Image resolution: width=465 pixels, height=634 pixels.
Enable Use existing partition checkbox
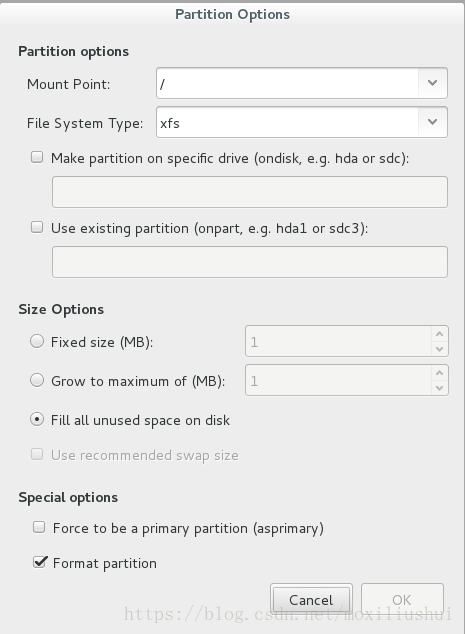click(x=37, y=227)
